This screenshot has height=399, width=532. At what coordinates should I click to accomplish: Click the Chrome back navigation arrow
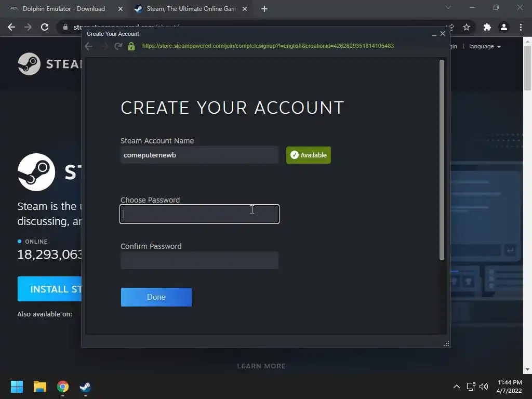(11, 27)
